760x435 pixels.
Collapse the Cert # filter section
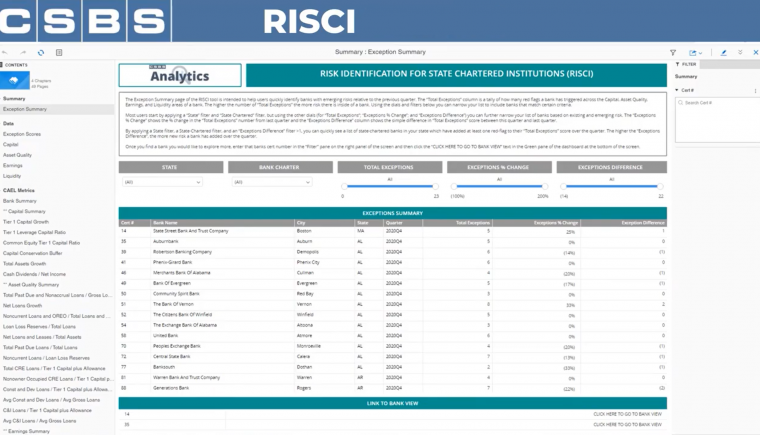[x=677, y=90]
